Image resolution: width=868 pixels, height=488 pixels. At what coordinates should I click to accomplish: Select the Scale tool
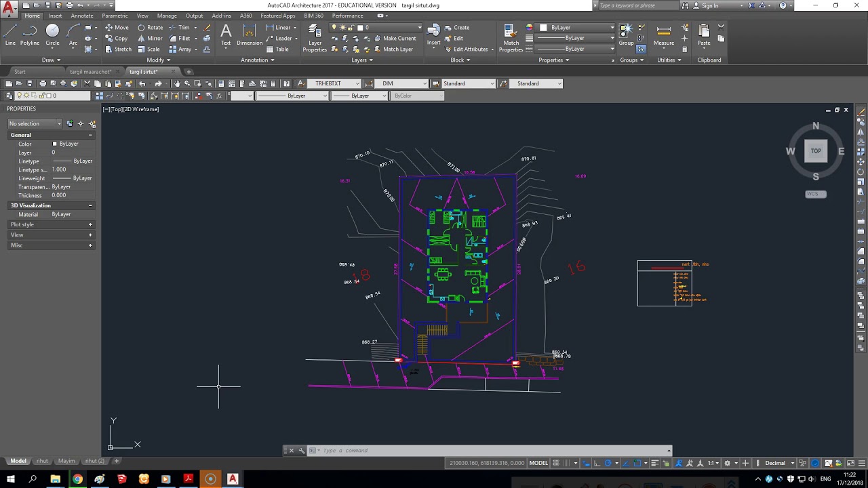pyautogui.click(x=149, y=49)
